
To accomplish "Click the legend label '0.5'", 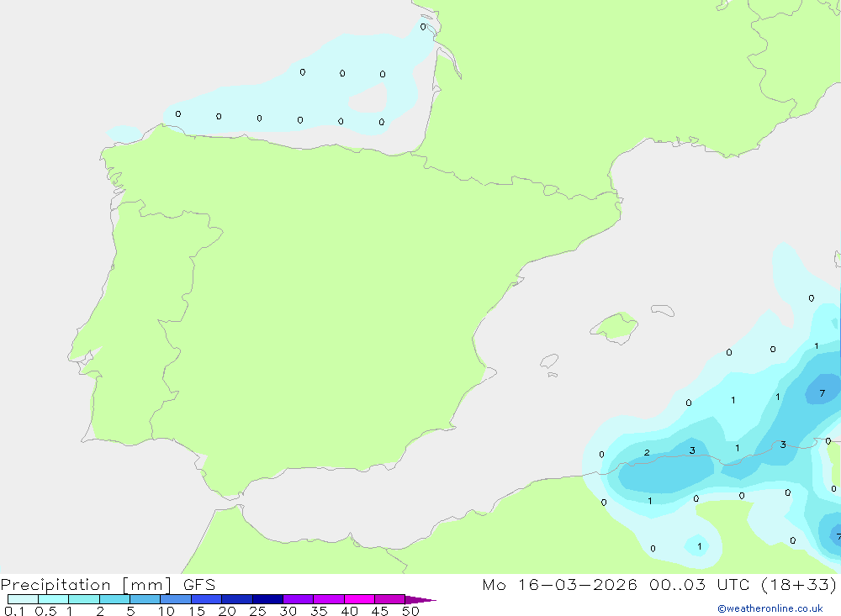I will coord(45,611).
